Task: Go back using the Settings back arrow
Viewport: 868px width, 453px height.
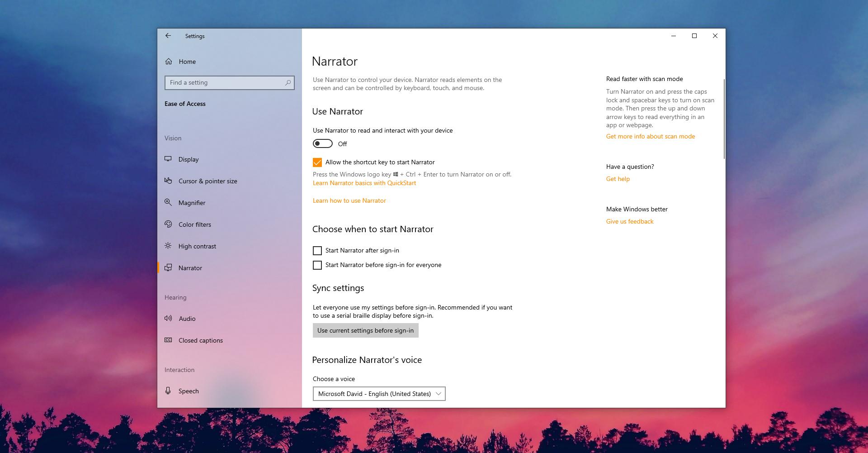Action: pos(168,36)
